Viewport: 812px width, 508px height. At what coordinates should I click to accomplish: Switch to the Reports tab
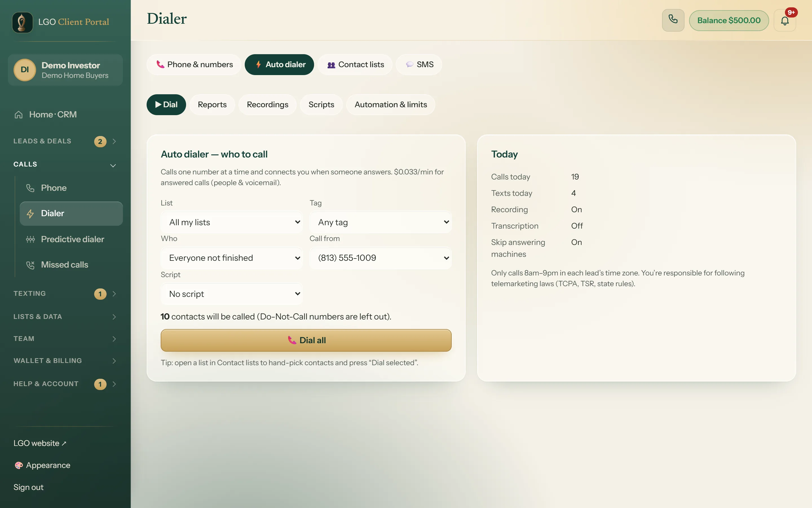coord(212,105)
